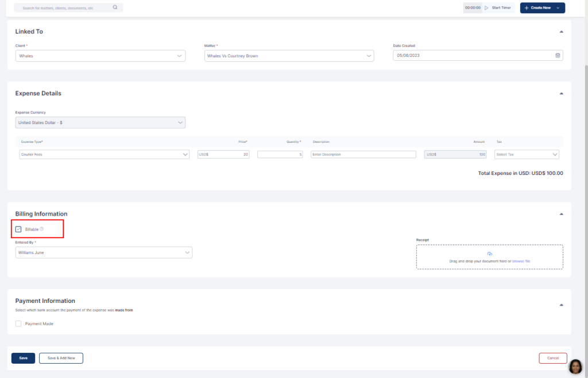Image resolution: width=588 pixels, height=378 pixels.
Task: Click the Enter Description input field
Action: pyautogui.click(x=363, y=154)
